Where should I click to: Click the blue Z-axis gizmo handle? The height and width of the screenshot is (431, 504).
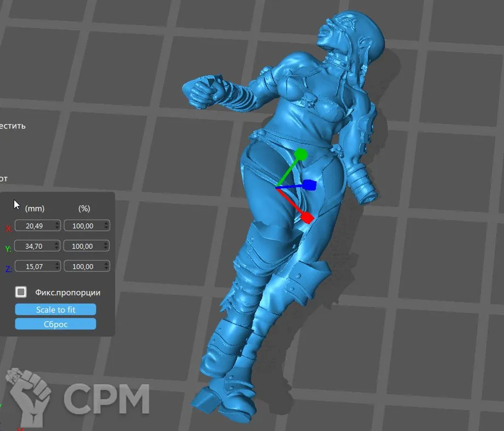tap(310, 184)
